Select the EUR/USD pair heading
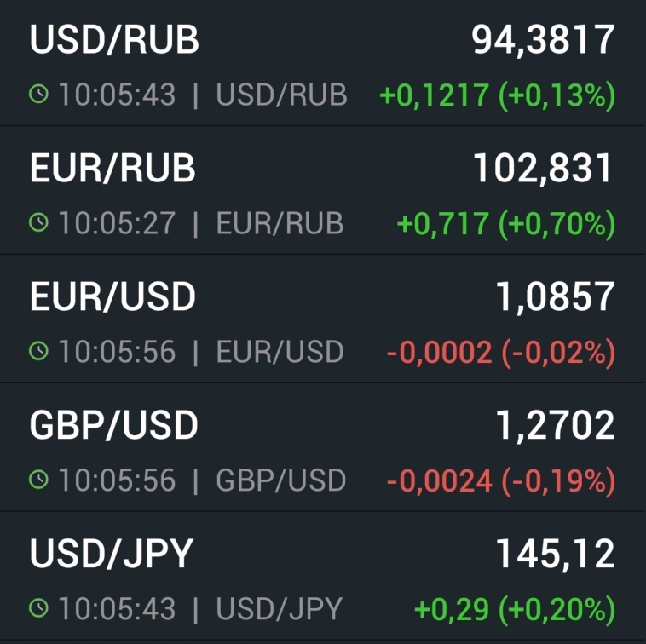This screenshot has height=644, width=646. [x=112, y=296]
